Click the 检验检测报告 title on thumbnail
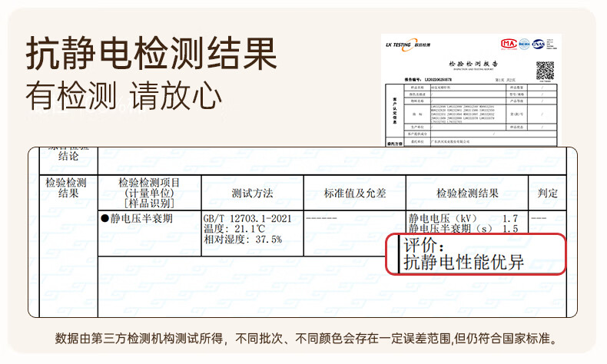Viewport: 607px width, 364px height. pyautogui.click(x=473, y=64)
